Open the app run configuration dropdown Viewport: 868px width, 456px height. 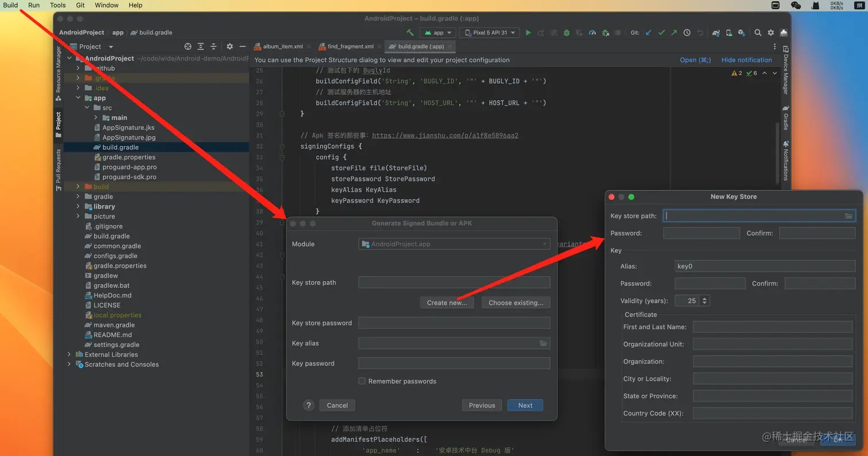coord(438,33)
